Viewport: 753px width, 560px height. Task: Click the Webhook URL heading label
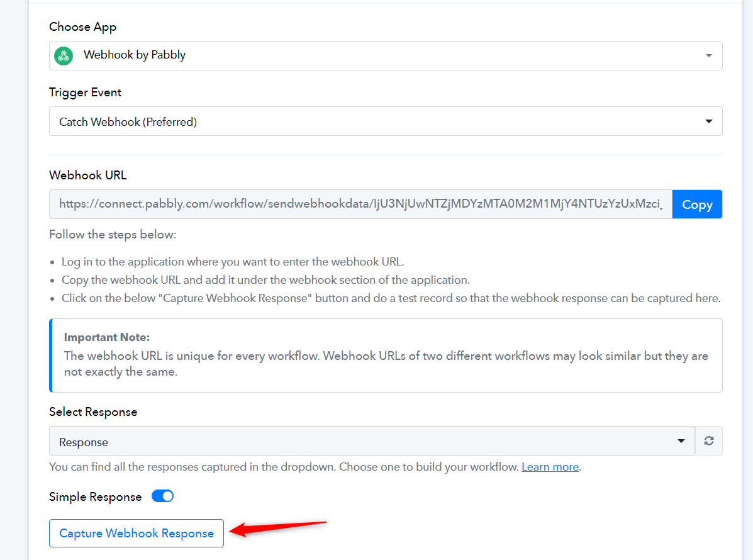tap(88, 176)
